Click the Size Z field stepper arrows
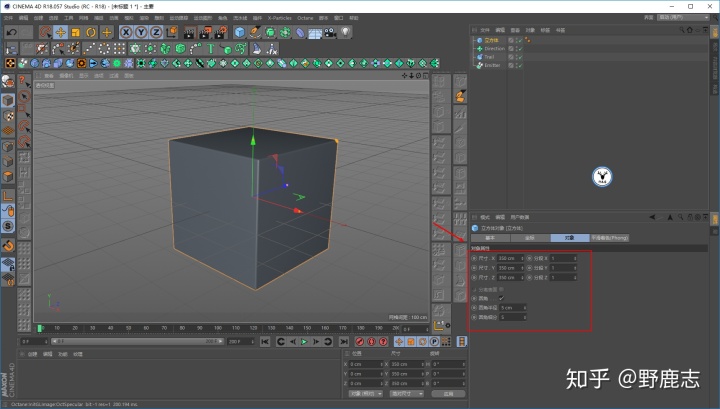The image size is (720, 409). pyautogui.click(x=522, y=278)
